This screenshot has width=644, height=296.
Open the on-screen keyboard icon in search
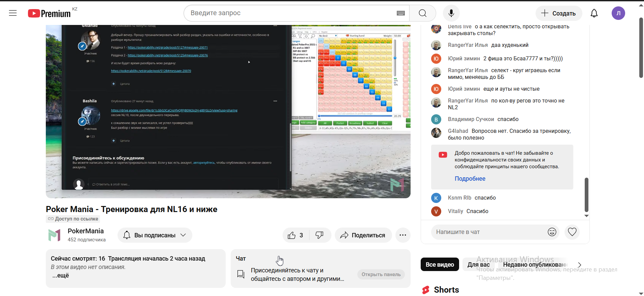tap(400, 13)
